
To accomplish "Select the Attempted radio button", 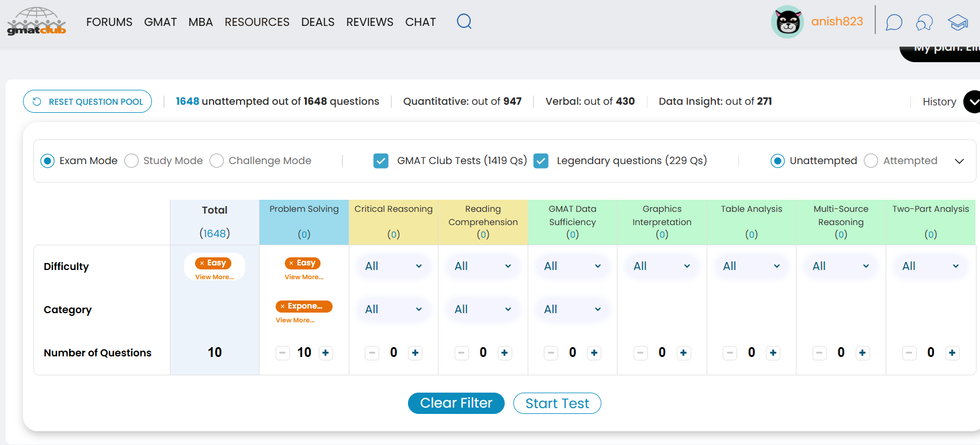I will 871,161.
